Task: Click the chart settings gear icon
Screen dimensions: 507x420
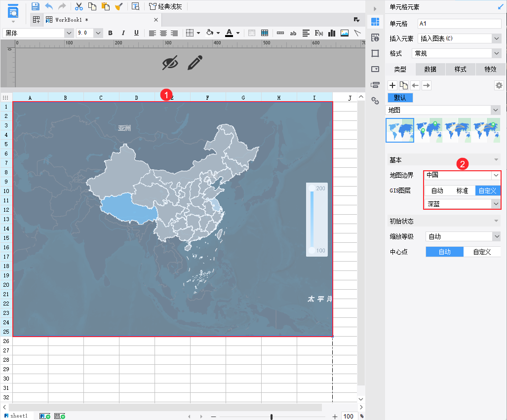Action: click(x=499, y=85)
